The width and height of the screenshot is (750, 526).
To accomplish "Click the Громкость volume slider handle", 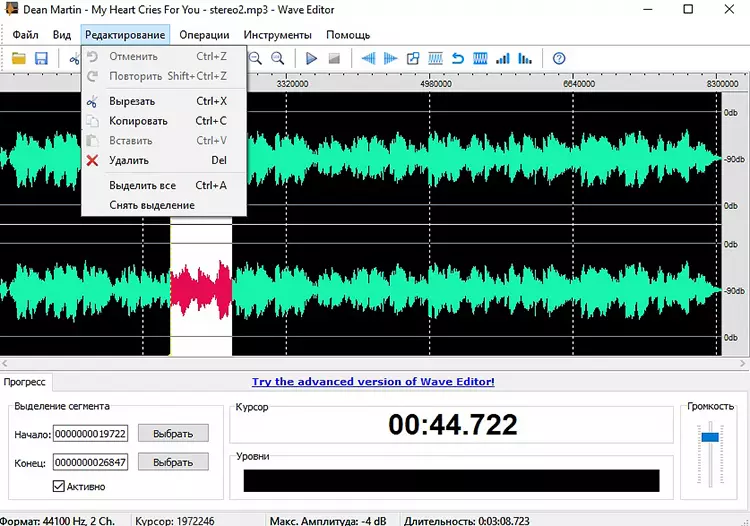I will (x=710, y=437).
